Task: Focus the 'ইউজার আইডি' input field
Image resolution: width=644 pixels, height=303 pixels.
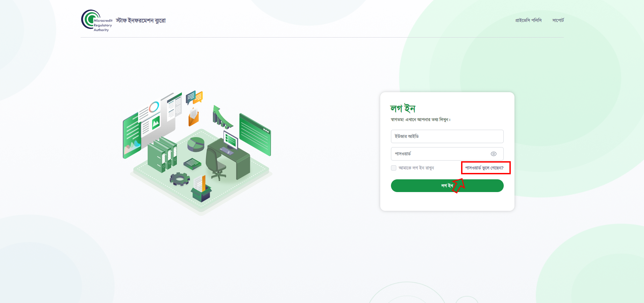Action: [447, 136]
